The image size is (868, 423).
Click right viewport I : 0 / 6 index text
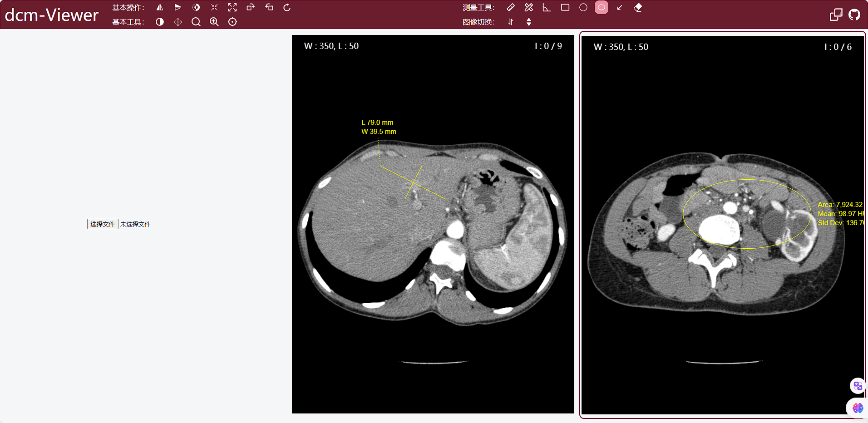pos(838,47)
